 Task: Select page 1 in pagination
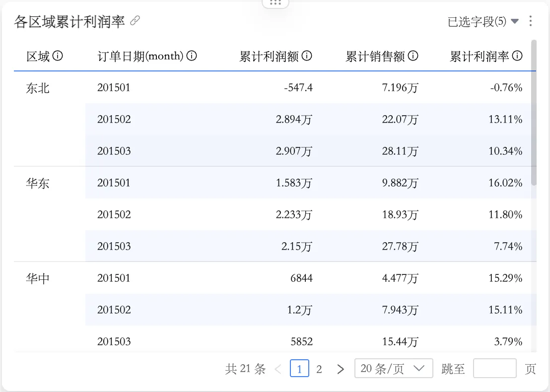point(299,369)
